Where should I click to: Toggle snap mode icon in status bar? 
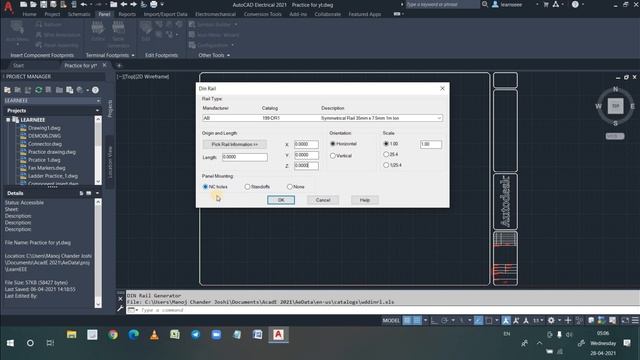coord(417,320)
